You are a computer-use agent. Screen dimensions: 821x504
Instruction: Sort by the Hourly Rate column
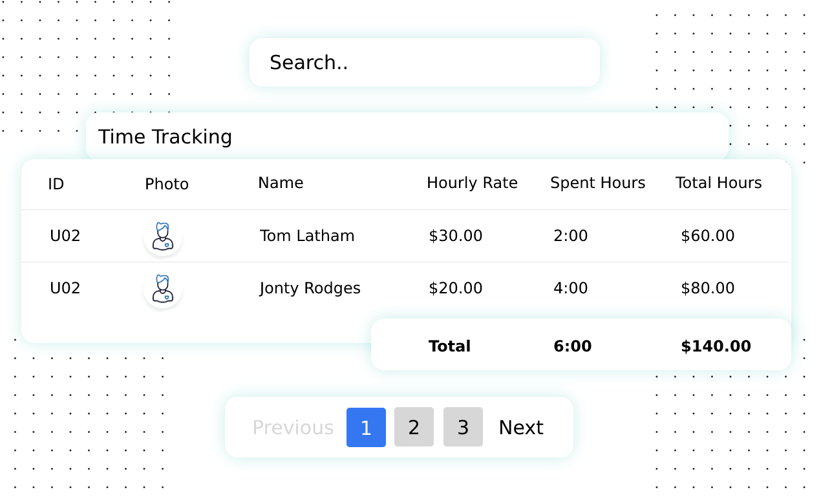pos(472,183)
